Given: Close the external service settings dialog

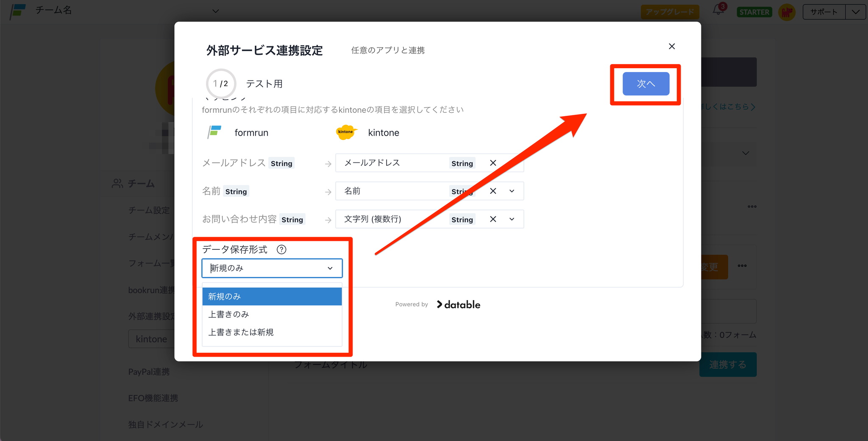Looking at the screenshot, I should tap(672, 46).
